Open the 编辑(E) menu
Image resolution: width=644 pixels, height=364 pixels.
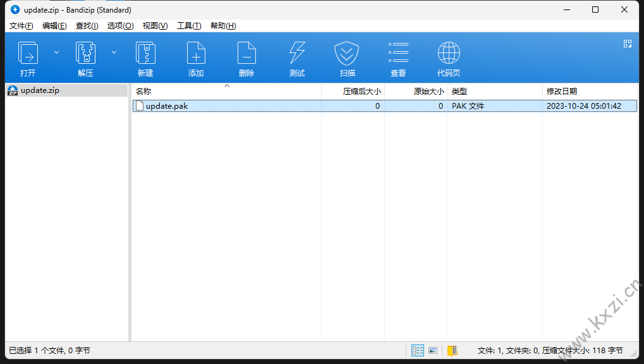(54, 26)
